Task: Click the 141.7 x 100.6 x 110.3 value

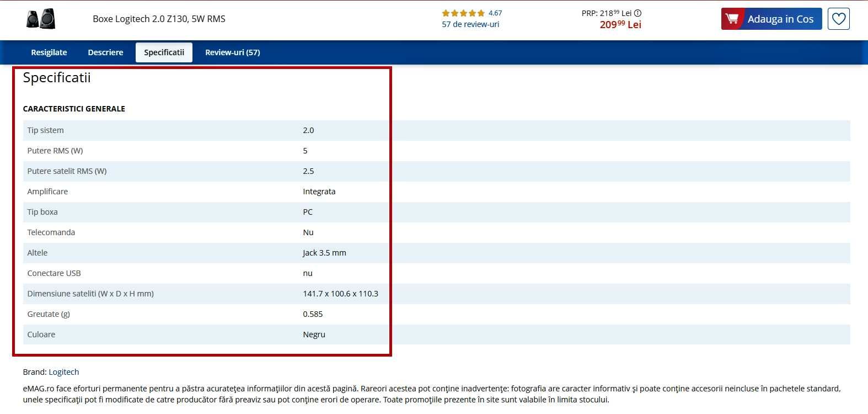Action: point(340,294)
